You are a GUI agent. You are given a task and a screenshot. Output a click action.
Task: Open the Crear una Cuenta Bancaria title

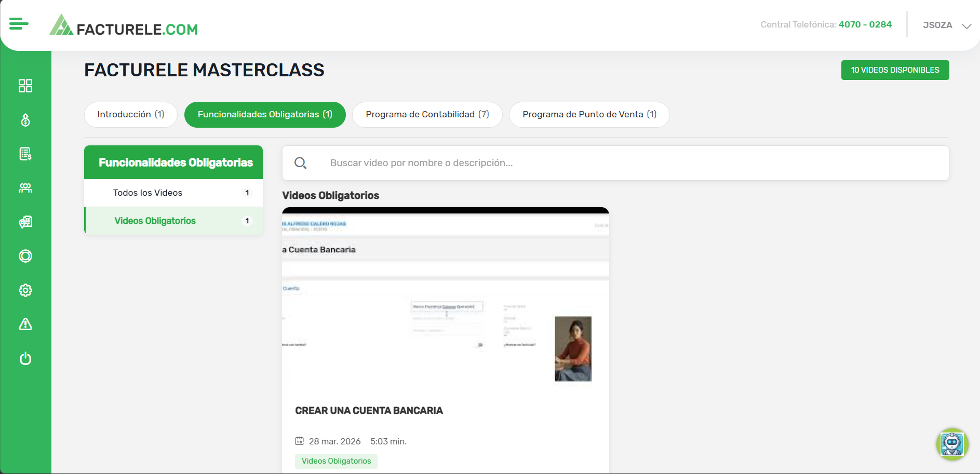click(x=369, y=411)
